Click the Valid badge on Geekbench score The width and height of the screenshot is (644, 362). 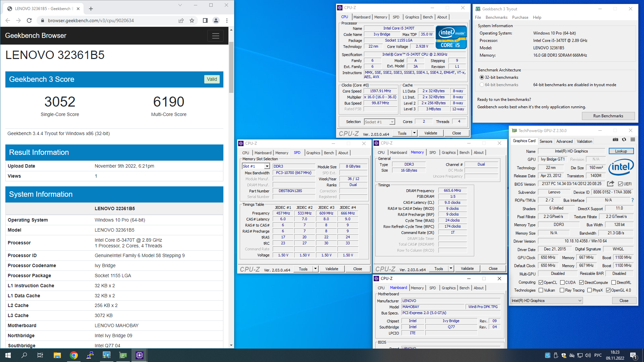click(212, 79)
